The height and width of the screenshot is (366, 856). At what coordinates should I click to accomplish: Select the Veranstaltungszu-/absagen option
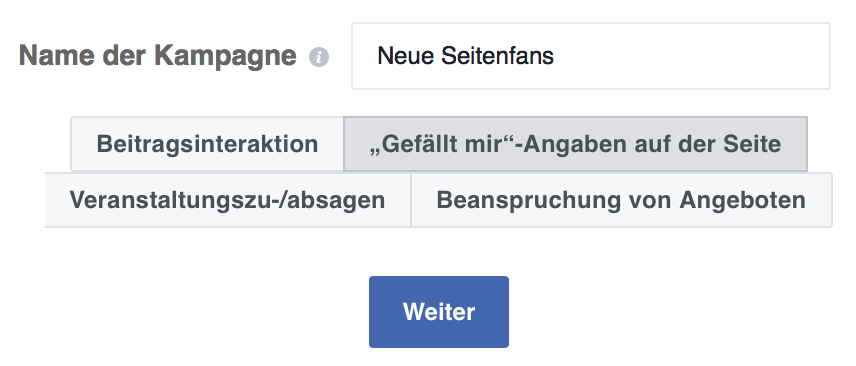click(228, 200)
